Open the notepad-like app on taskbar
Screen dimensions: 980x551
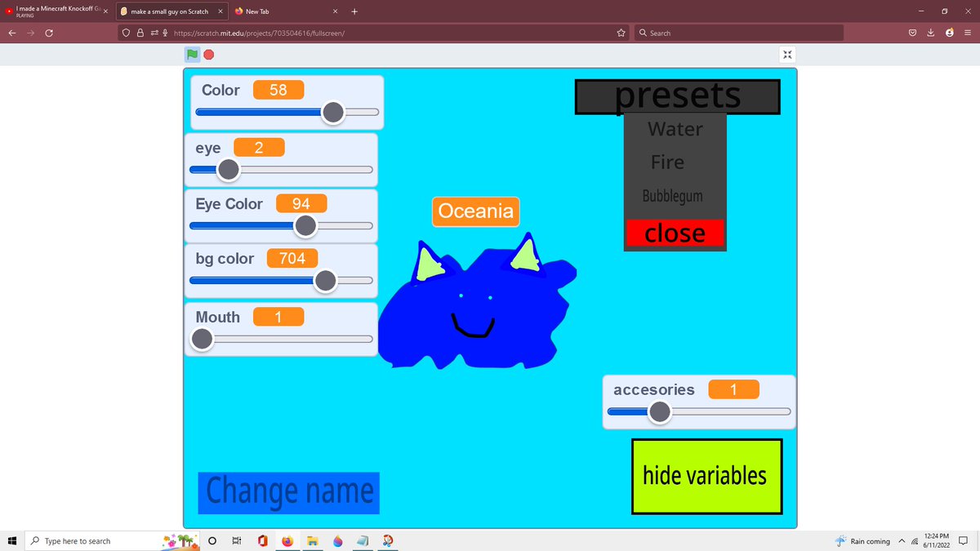click(x=363, y=541)
